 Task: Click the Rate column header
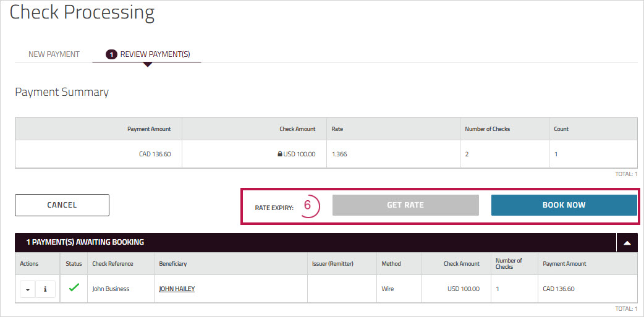tap(337, 129)
